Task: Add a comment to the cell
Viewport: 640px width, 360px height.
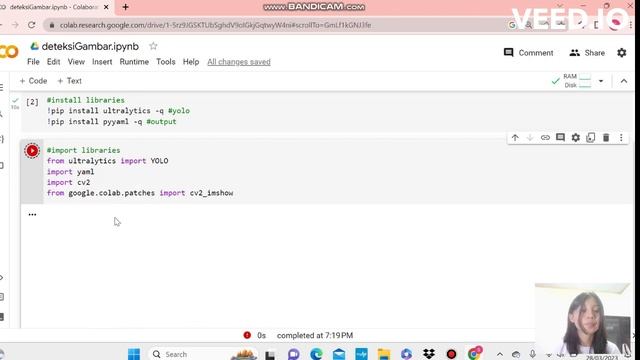Action: [x=560, y=138]
